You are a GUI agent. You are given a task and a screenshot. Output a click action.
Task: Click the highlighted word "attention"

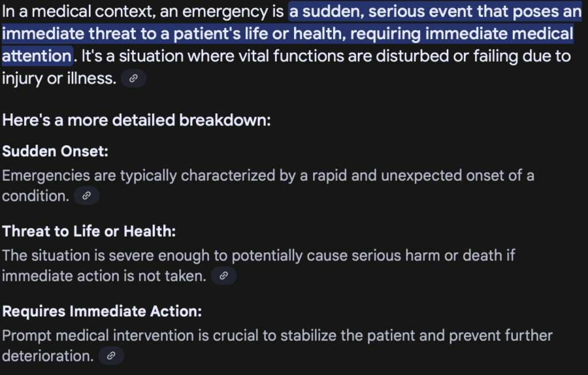click(x=37, y=56)
